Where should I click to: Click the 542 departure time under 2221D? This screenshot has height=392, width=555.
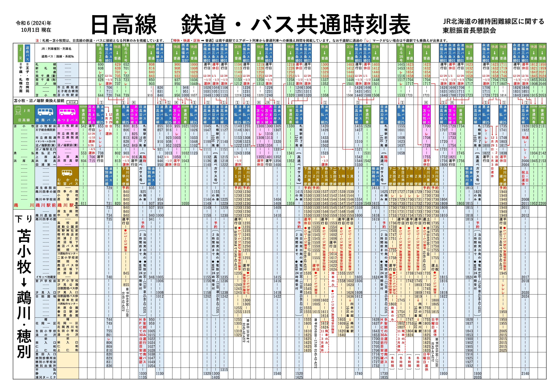[83, 126]
